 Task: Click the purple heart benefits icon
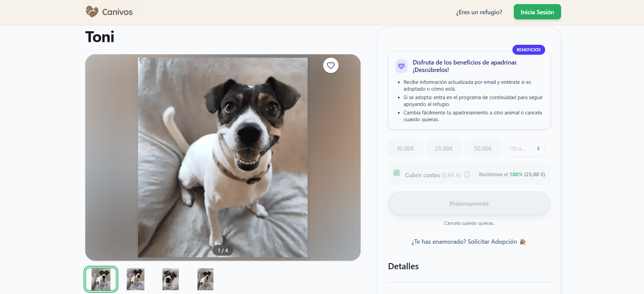pyautogui.click(x=401, y=66)
